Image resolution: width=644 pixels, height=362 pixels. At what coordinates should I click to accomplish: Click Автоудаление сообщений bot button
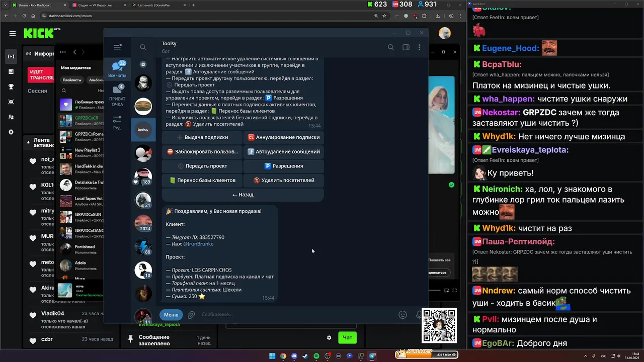(283, 151)
